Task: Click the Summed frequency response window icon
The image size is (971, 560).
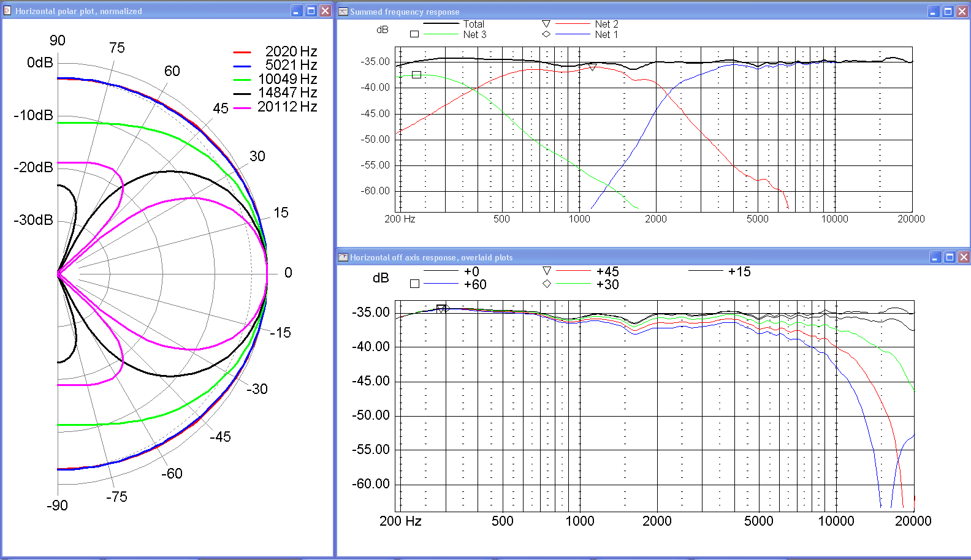Action: [x=343, y=12]
